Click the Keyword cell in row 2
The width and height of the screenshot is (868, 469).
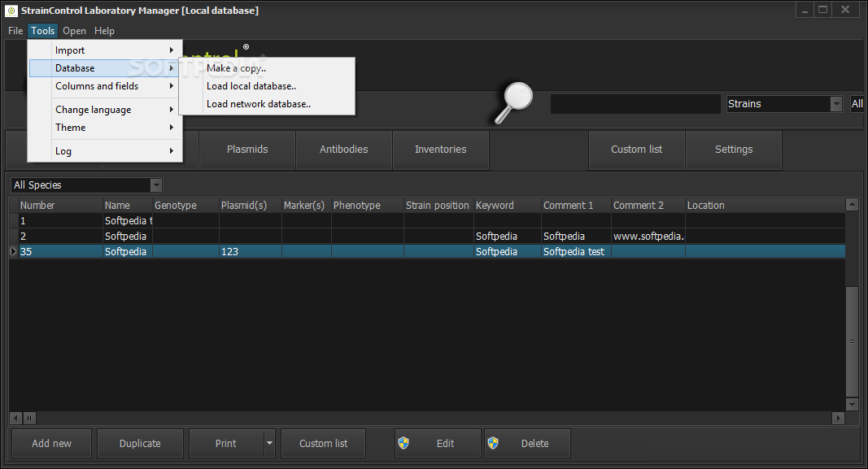pyautogui.click(x=507, y=237)
